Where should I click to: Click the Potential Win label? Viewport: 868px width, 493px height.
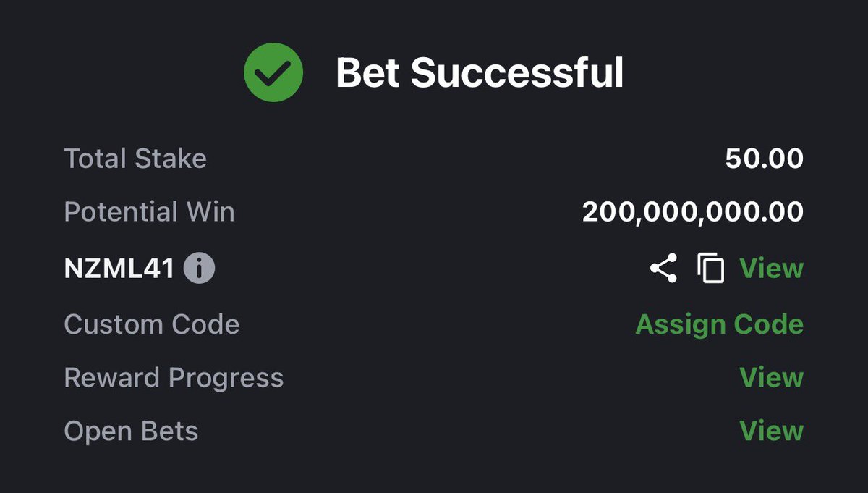tap(149, 212)
